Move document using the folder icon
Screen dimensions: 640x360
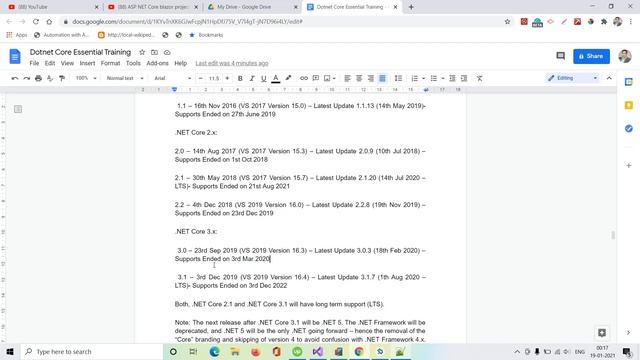point(154,52)
